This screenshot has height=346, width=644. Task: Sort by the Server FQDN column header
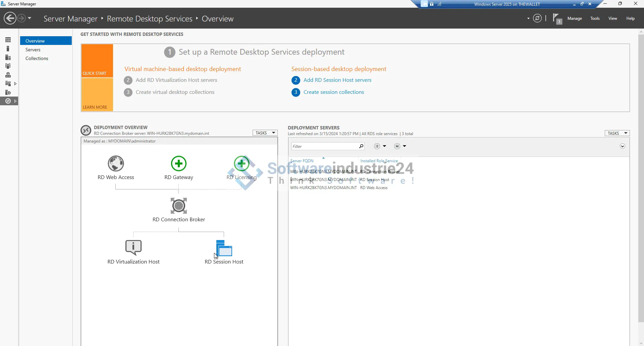click(302, 161)
